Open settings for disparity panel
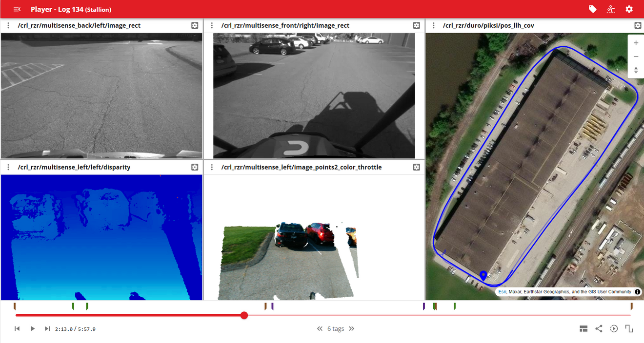 point(195,167)
